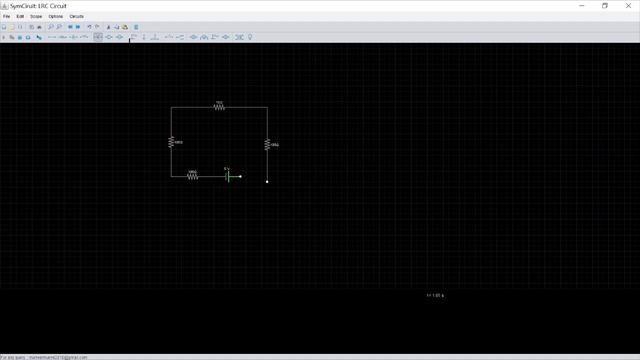Image resolution: width=640 pixels, height=360 pixels.
Task: Open the Options menu
Action: 56,16
